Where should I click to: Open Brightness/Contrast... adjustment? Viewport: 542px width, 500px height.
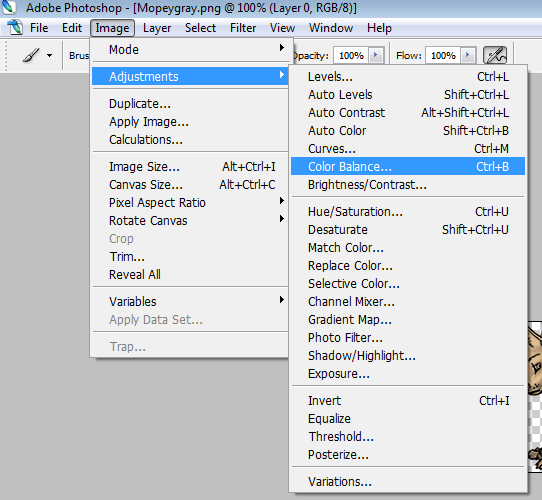pyautogui.click(x=408, y=185)
